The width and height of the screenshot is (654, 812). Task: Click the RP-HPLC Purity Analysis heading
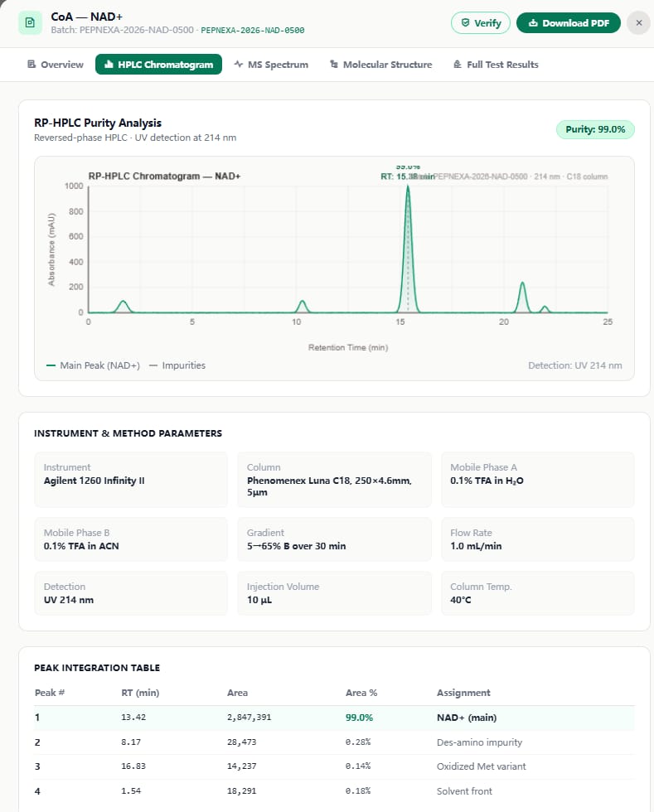tap(98, 123)
